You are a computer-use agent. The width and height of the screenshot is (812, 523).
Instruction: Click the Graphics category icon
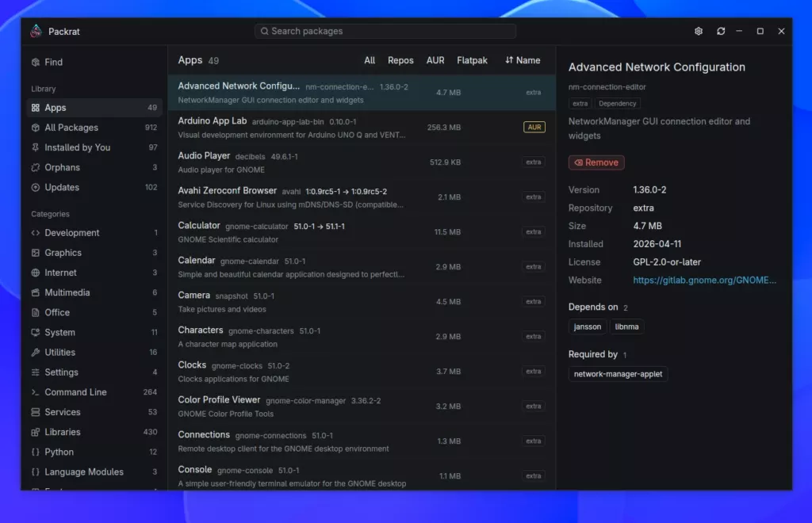[x=35, y=253]
